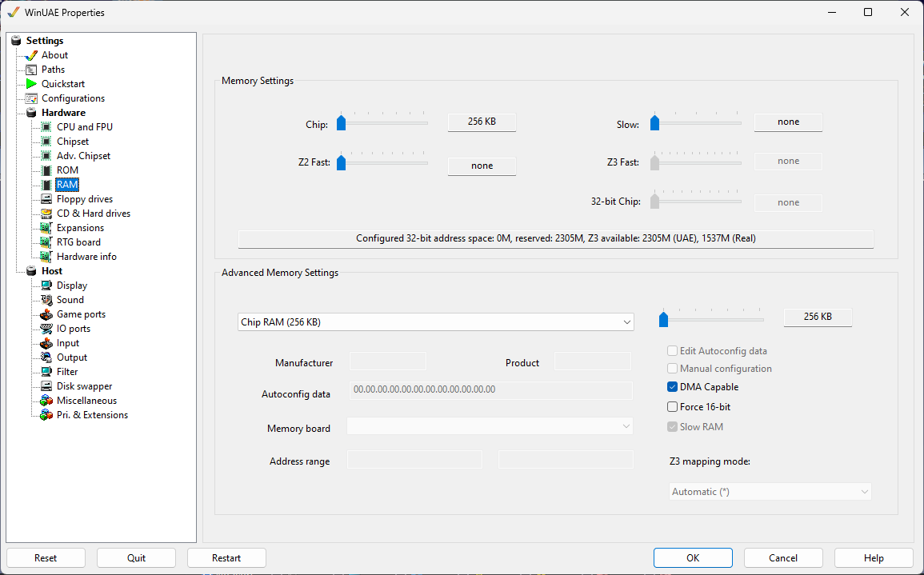The height and width of the screenshot is (575, 924).
Task: Click the advanced memory size slider
Action: click(711, 319)
